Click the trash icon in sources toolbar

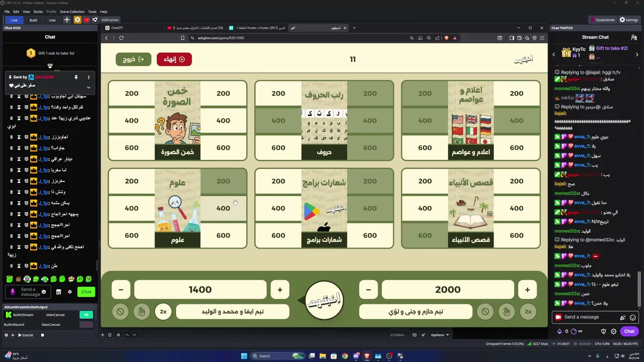(x=110, y=335)
